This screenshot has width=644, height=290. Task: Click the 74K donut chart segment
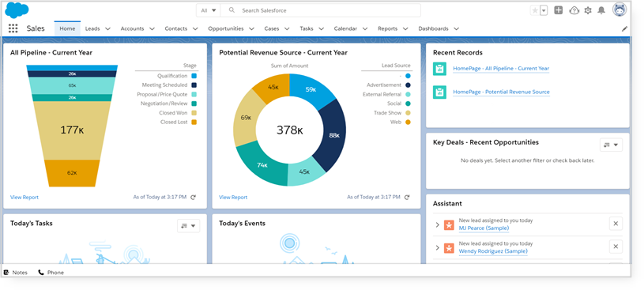tap(263, 165)
